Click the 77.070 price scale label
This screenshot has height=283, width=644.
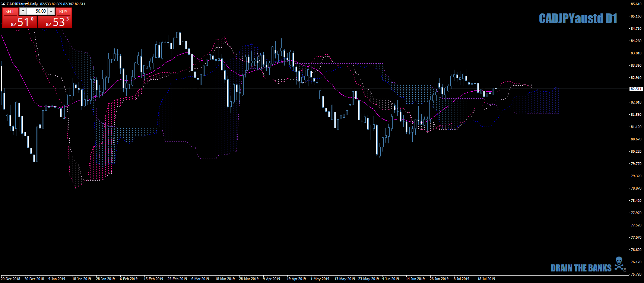pyautogui.click(x=636, y=237)
